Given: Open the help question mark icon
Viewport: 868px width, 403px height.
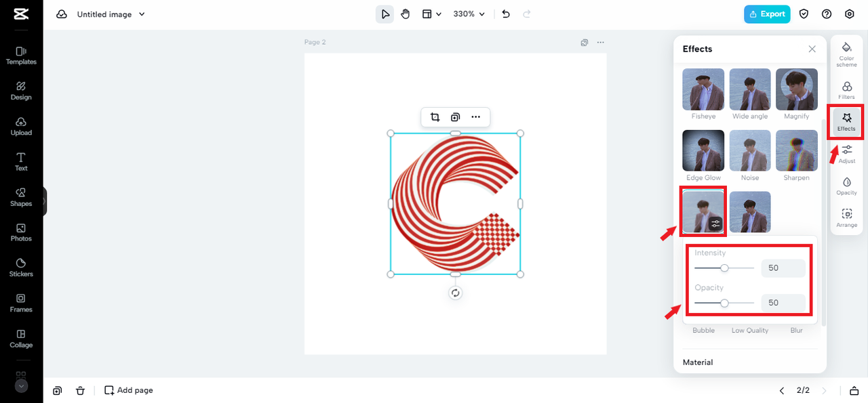Looking at the screenshot, I should (827, 14).
